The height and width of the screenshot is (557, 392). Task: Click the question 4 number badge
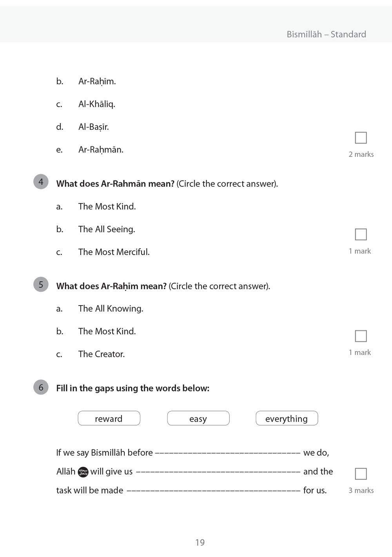click(41, 182)
